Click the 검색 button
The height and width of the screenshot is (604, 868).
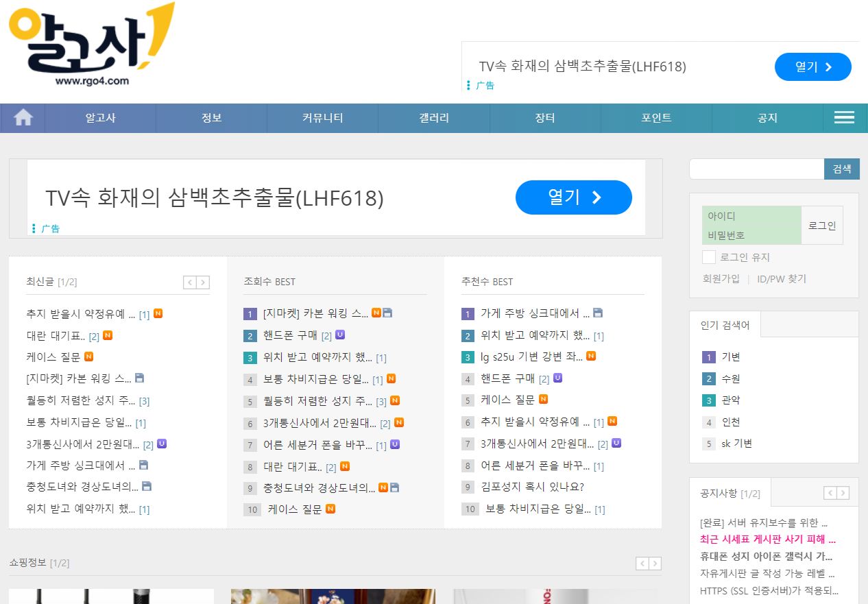pyautogui.click(x=841, y=169)
